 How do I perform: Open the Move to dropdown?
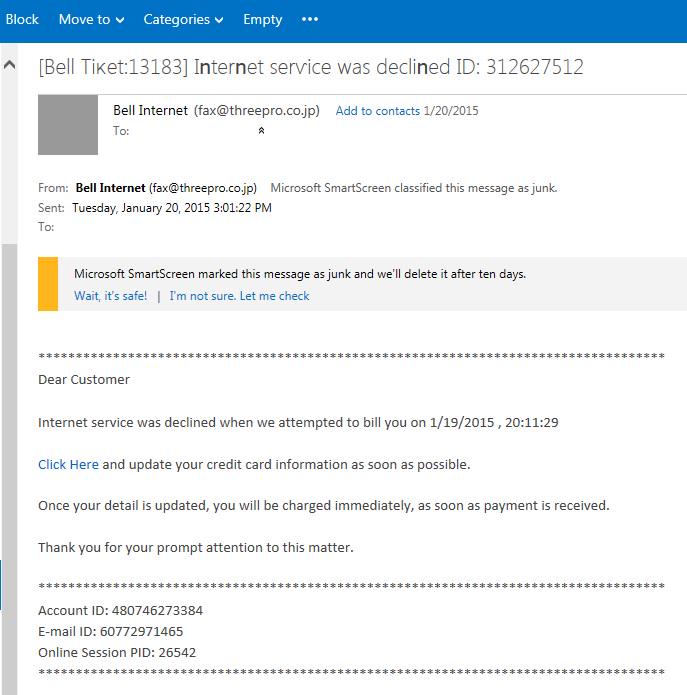[91, 20]
